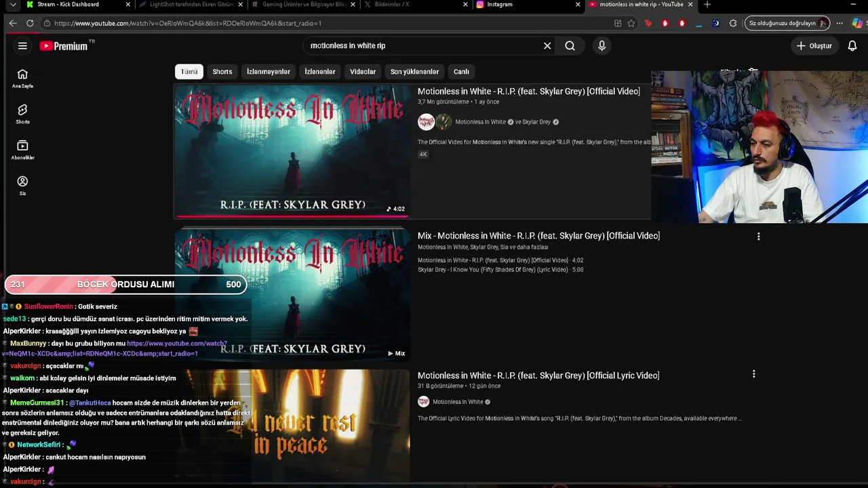Open the three-dot menu for the Mix result
Image resolution: width=868 pixels, height=488 pixels.
[758, 237]
